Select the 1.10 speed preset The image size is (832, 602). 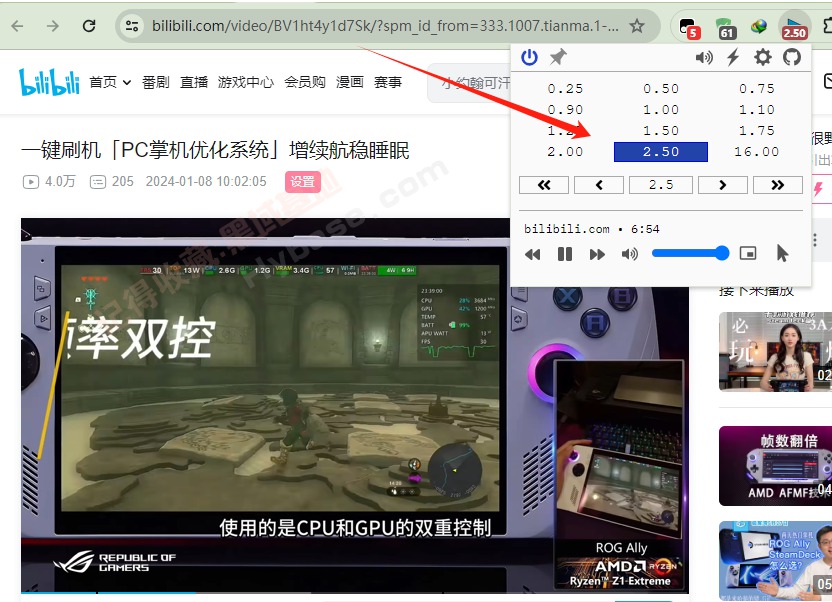pyautogui.click(x=757, y=110)
